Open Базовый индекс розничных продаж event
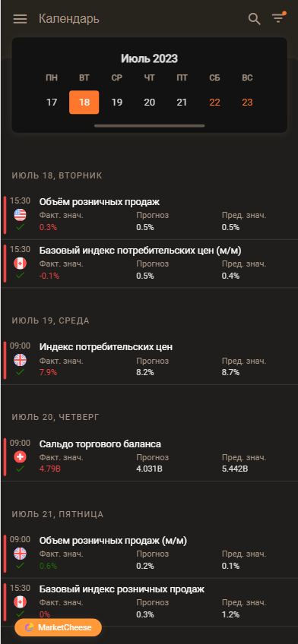This screenshot has width=298, height=644. click(x=149, y=602)
